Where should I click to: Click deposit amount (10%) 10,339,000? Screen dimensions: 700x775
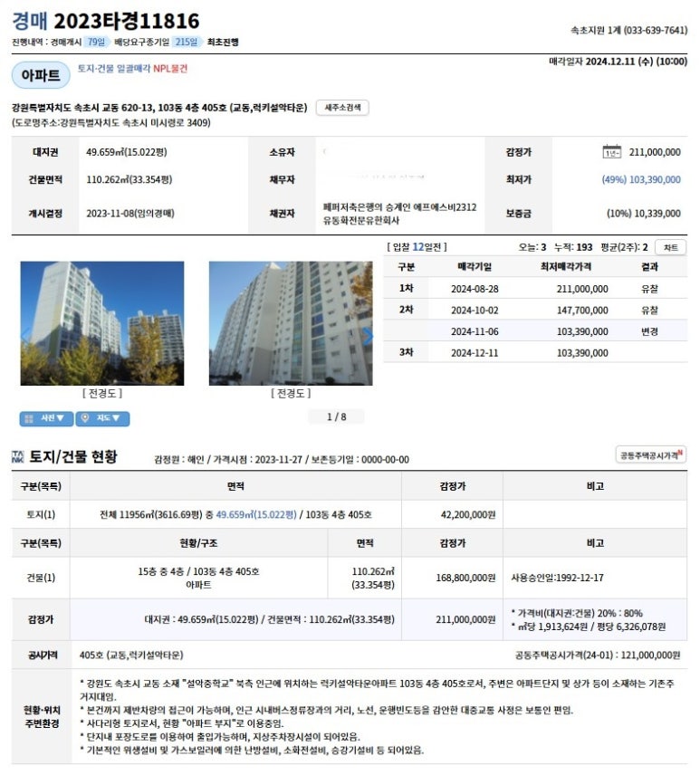point(643,214)
